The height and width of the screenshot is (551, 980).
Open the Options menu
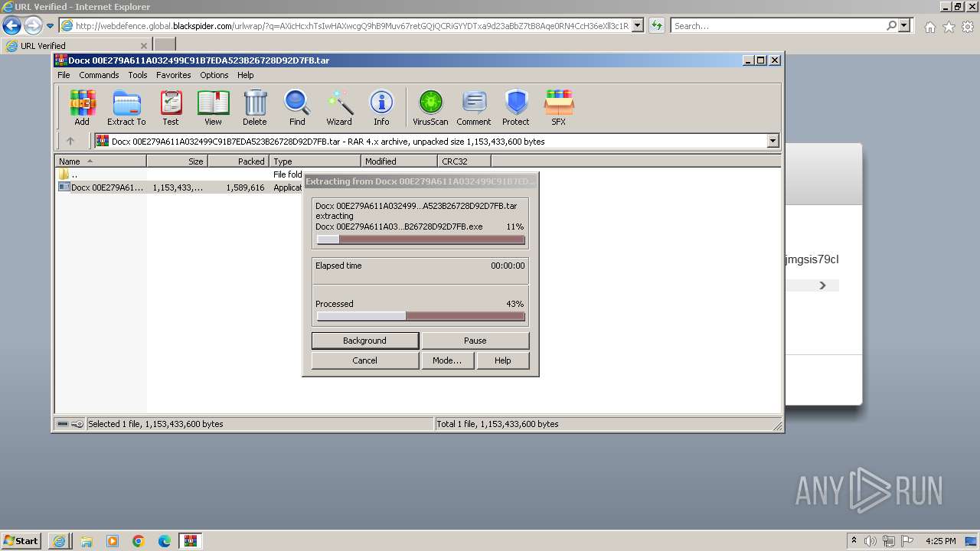click(214, 75)
